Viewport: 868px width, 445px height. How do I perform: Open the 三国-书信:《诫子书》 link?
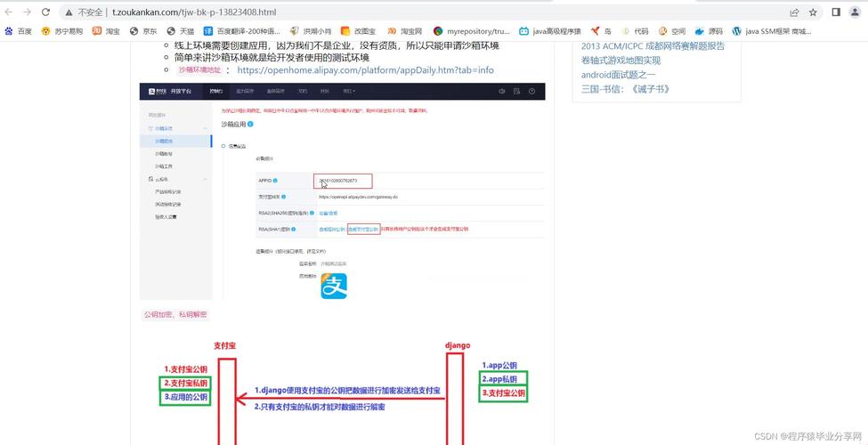pos(625,89)
